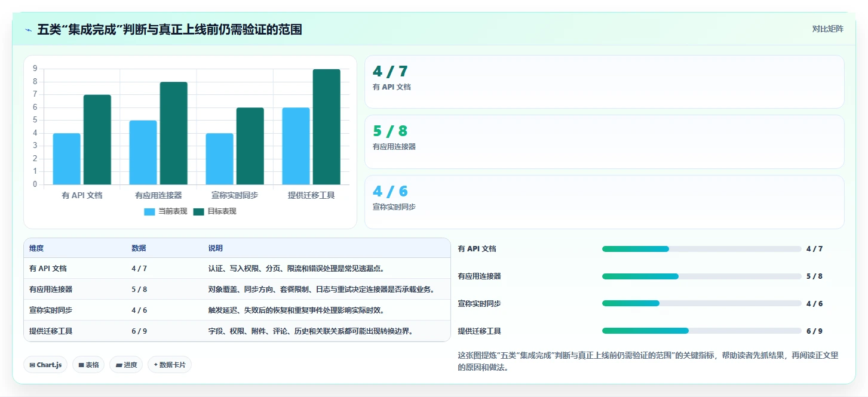
Task: Click the light blue bar for 提供迁移工具
Action: point(296,146)
